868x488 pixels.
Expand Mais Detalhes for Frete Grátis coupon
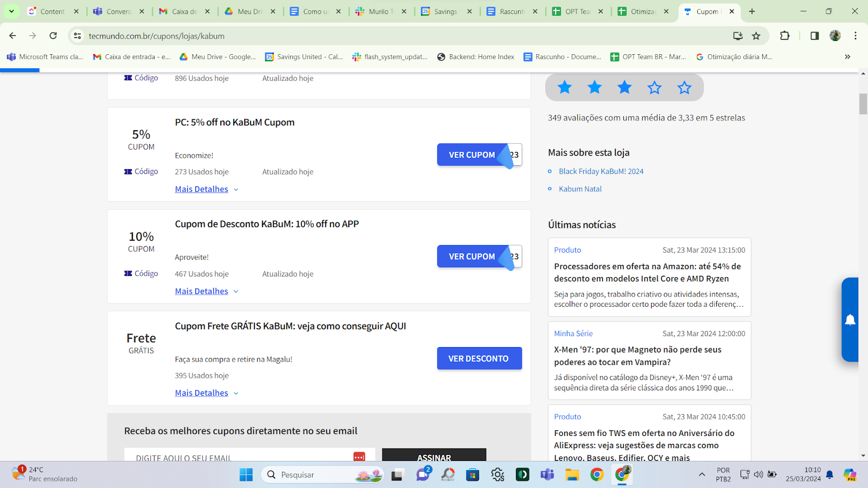coord(207,393)
